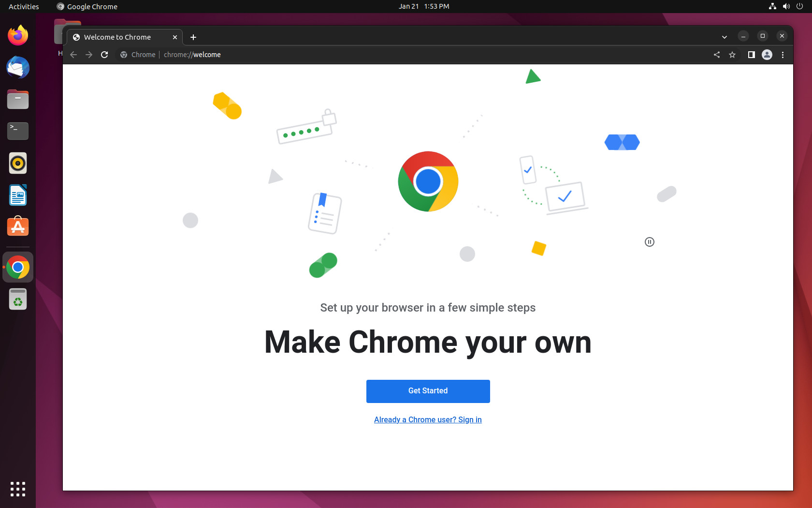
Task: Open LibreOffice Writer from the dock
Action: tap(18, 195)
